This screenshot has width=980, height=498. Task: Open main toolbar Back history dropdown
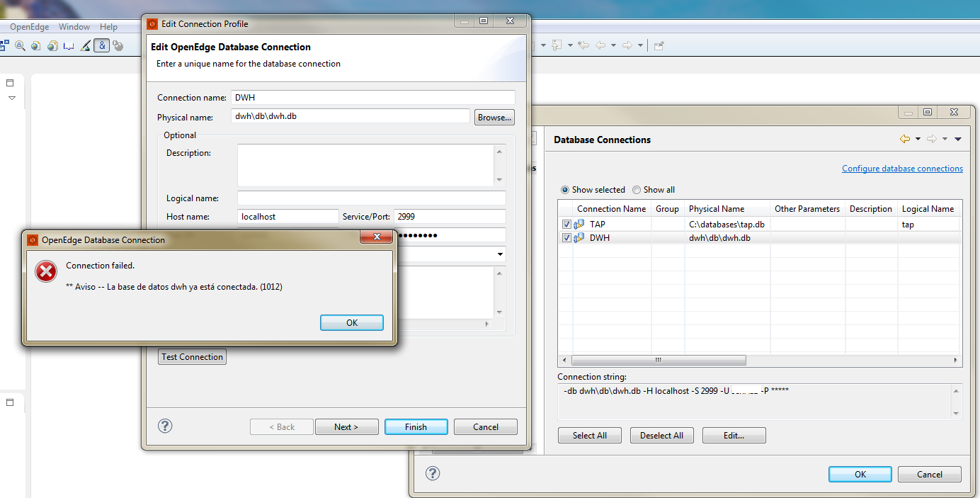[x=613, y=45]
